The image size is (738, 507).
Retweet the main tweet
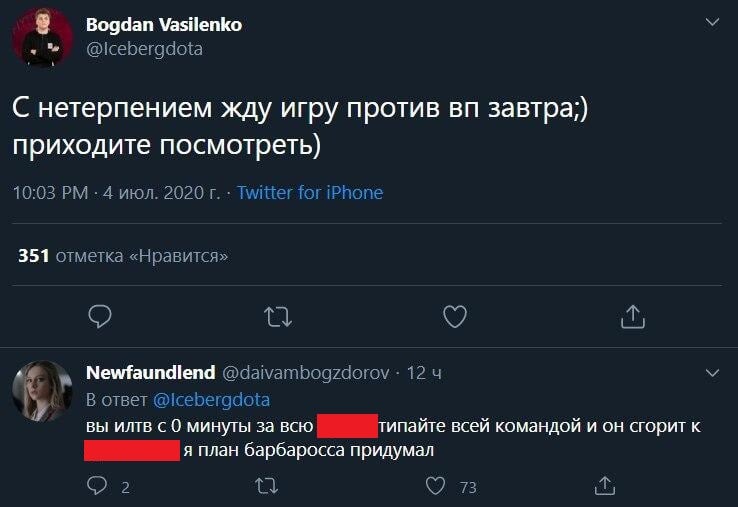[x=278, y=317]
